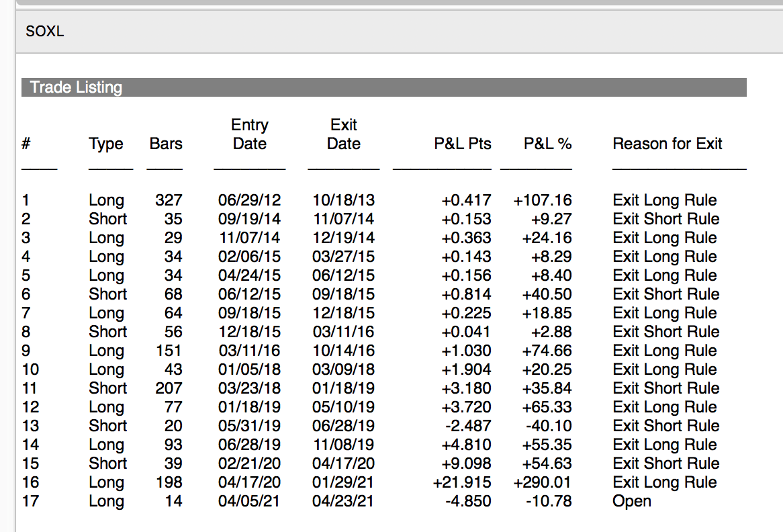Click the +3.180 P&L points value
The height and width of the screenshot is (532, 783).
(466, 388)
